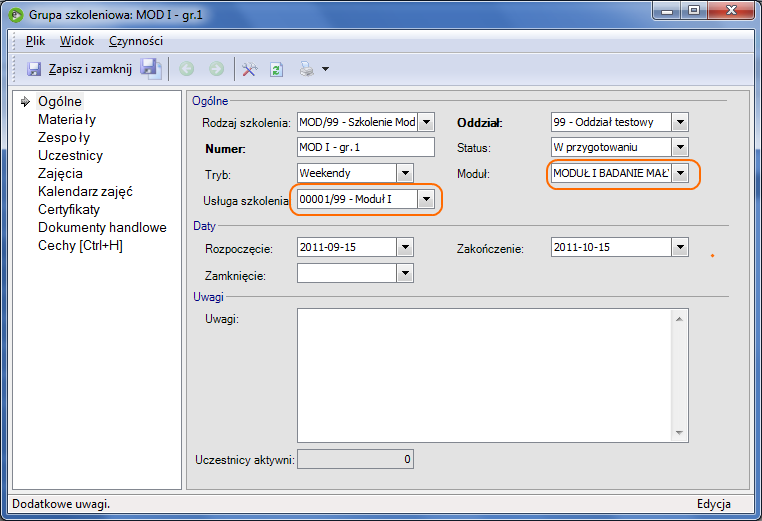Image resolution: width=762 pixels, height=521 pixels.
Task: Click Uwagi scrollbar down arrow
Action: pos(679,433)
